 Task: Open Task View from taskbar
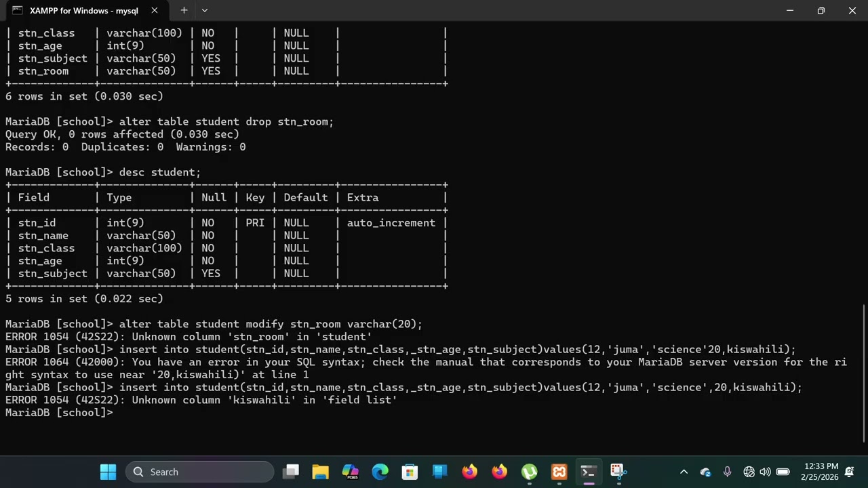pyautogui.click(x=291, y=472)
